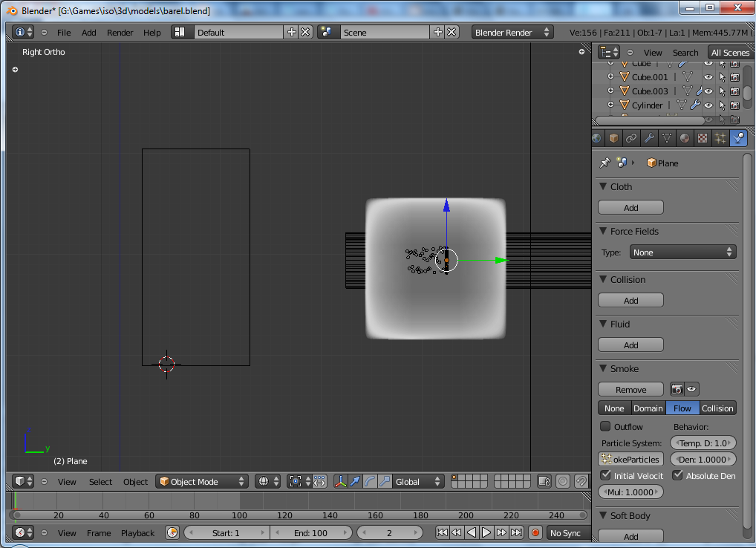This screenshot has height=548, width=756.
Task: Hide Cylinder using its eye icon
Action: tap(708, 105)
